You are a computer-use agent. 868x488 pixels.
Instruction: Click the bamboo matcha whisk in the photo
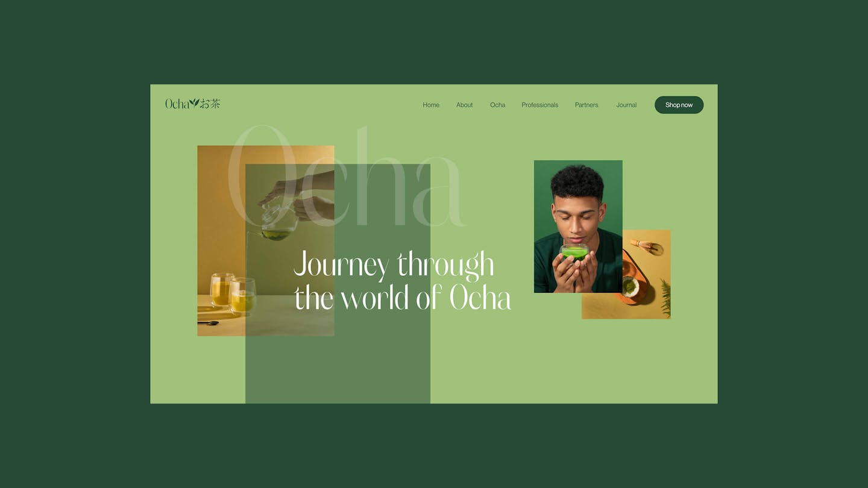(x=647, y=246)
